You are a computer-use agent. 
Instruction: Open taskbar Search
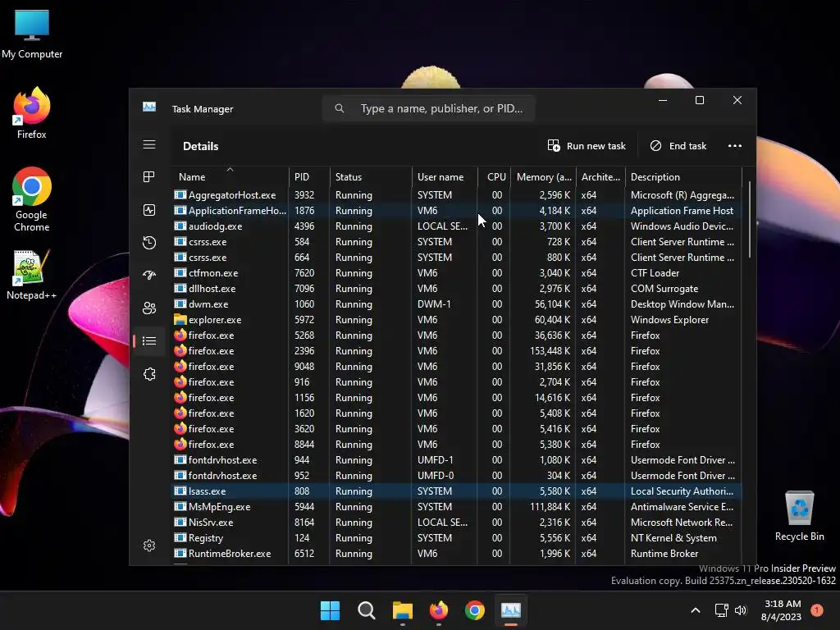coord(367,610)
